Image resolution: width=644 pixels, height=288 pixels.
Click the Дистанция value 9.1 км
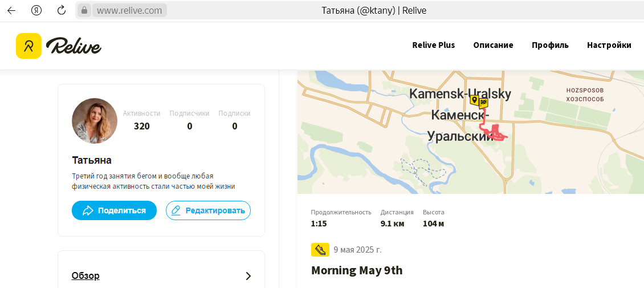(x=393, y=224)
